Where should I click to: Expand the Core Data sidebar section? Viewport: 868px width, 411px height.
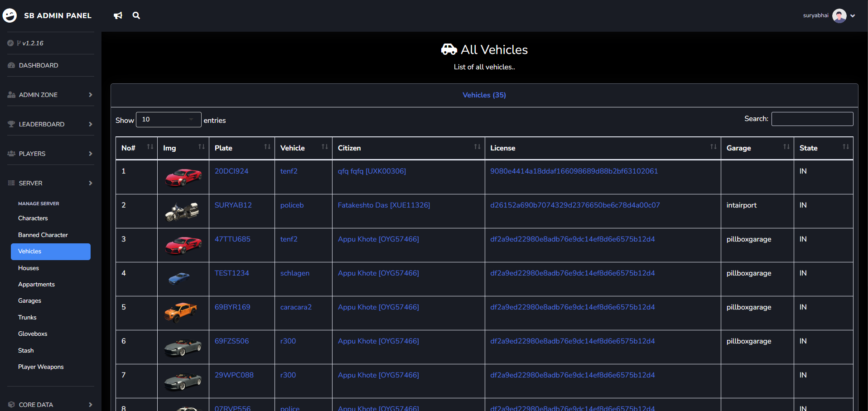pos(50,404)
